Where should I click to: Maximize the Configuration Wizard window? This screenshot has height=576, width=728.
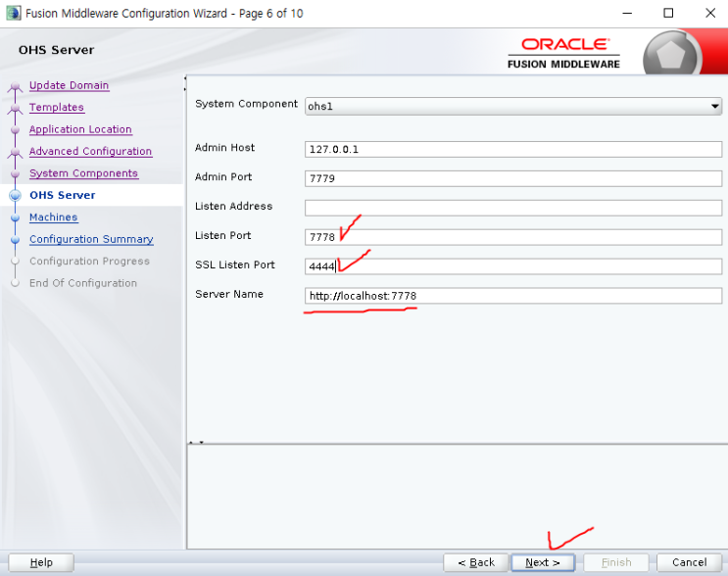tap(668, 13)
